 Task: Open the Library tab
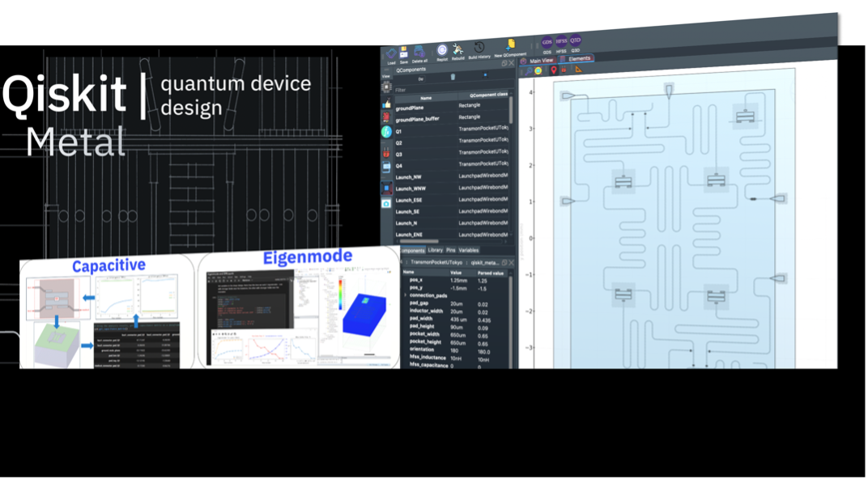(x=436, y=251)
